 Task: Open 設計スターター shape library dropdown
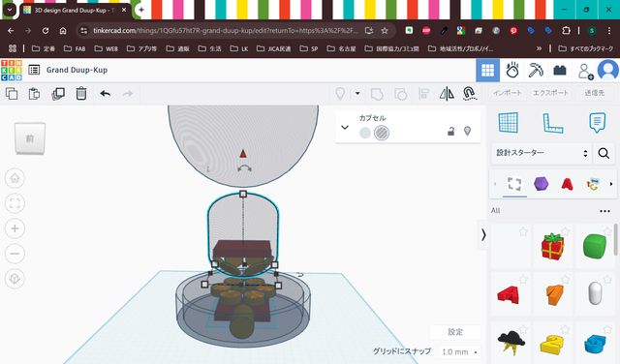pyautogui.click(x=542, y=153)
